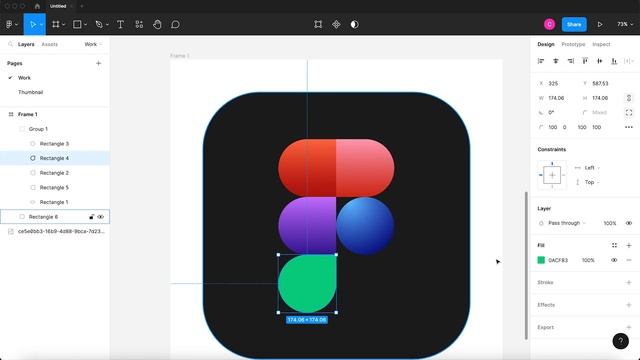This screenshot has width=640, height=360.
Task: Open fill styles icon
Action: point(614,245)
